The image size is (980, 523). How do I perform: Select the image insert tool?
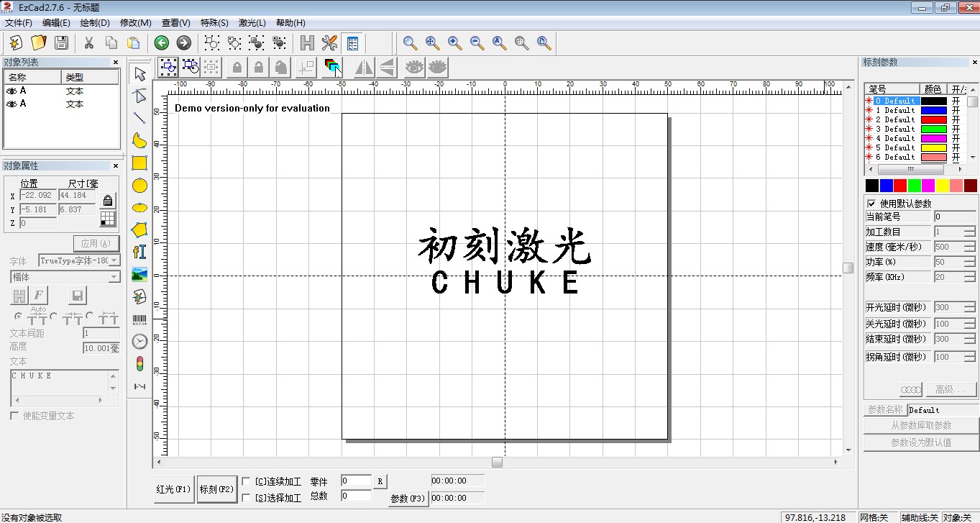pyautogui.click(x=139, y=274)
